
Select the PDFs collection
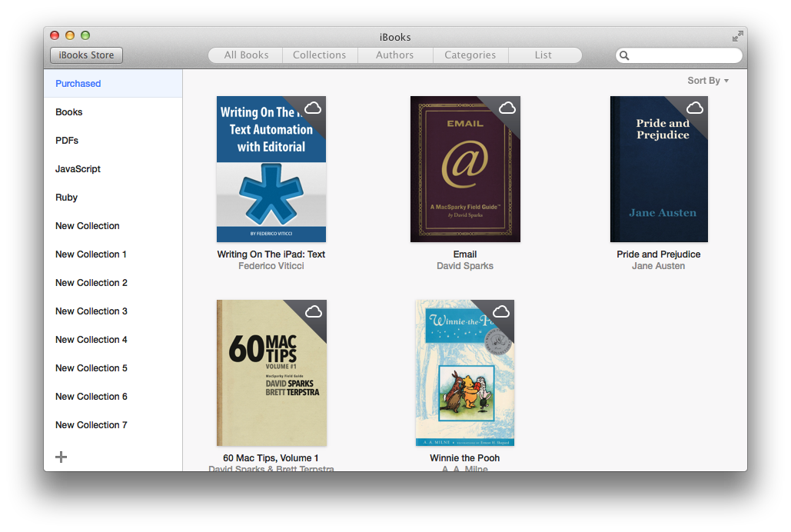click(x=113, y=141)
